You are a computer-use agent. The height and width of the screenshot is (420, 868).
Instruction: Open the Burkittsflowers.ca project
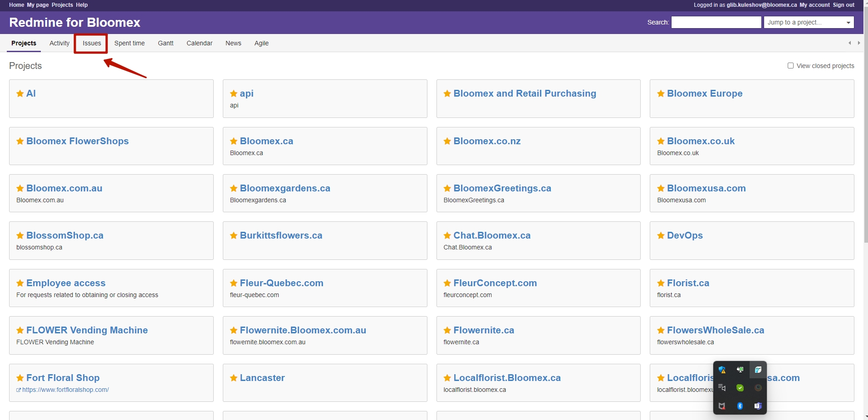[x=281, y=235]
